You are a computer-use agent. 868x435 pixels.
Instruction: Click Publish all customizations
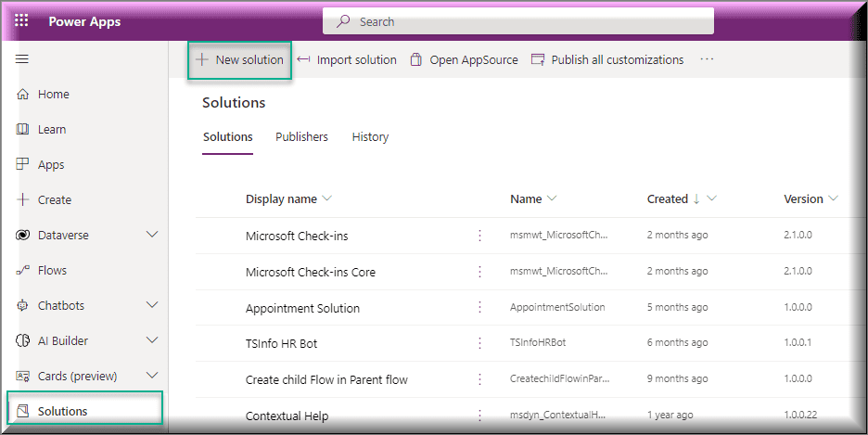coord(607,59)
